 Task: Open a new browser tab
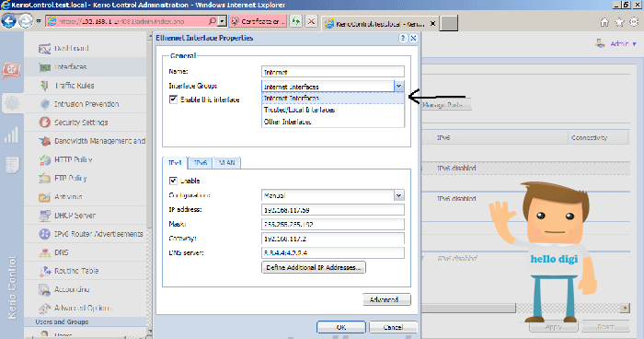pos(449,23)
